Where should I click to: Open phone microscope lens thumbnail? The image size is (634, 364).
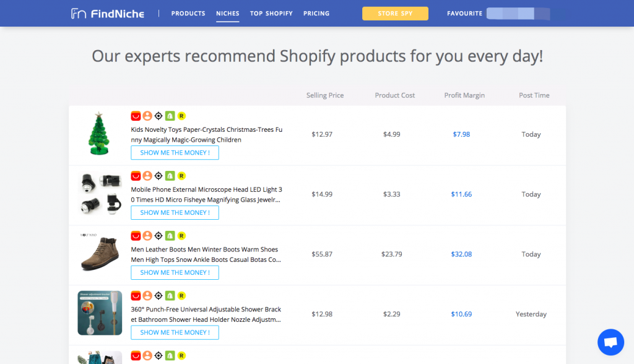point(100,194)
